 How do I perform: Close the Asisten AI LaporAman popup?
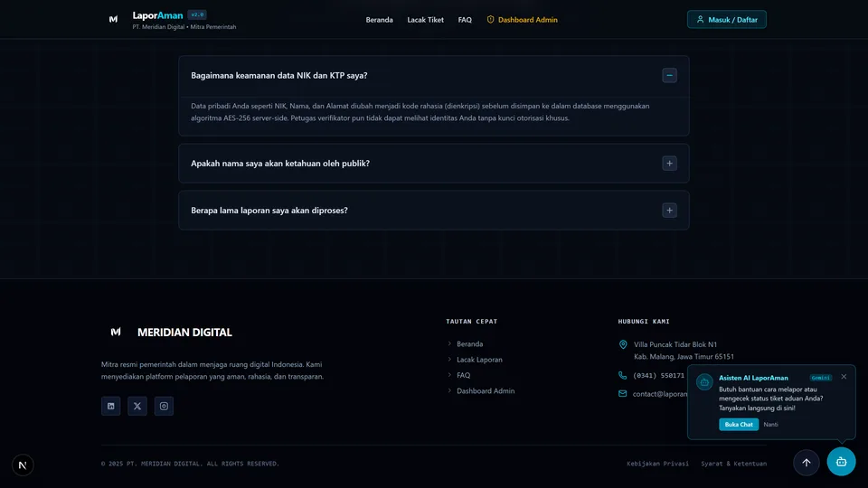point(844,377)
